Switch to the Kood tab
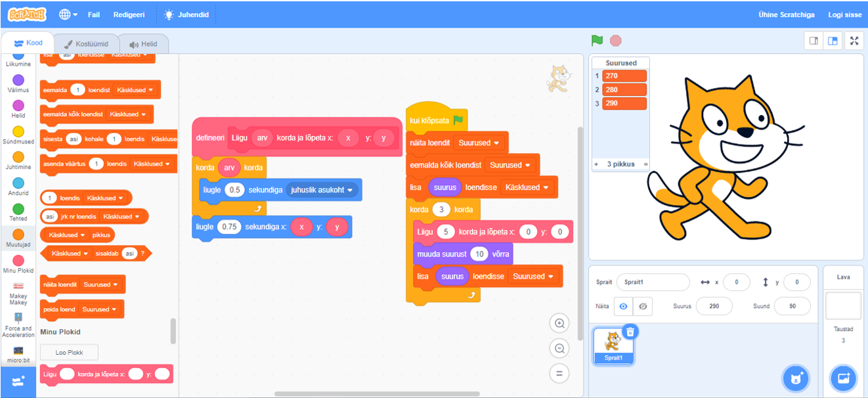868x398 pixels. (x=28, y=43)
